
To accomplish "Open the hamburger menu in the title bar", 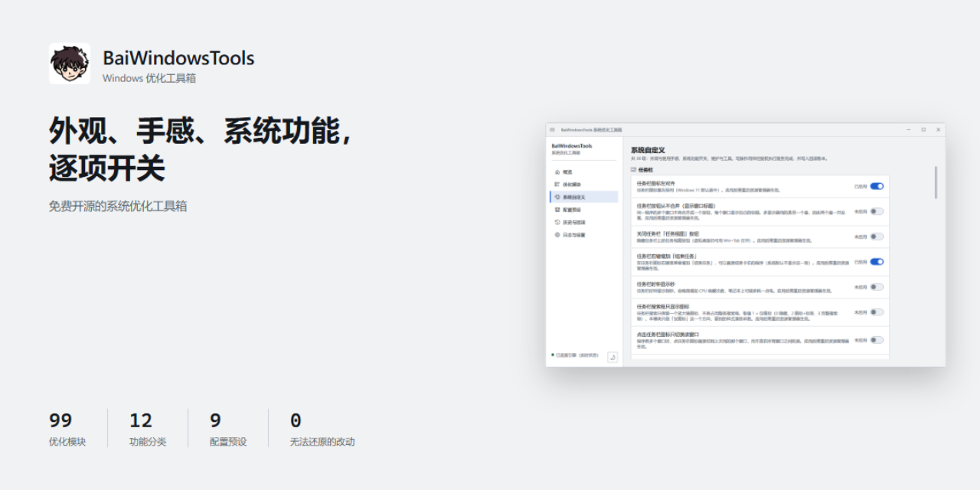I will coord(552,129).
